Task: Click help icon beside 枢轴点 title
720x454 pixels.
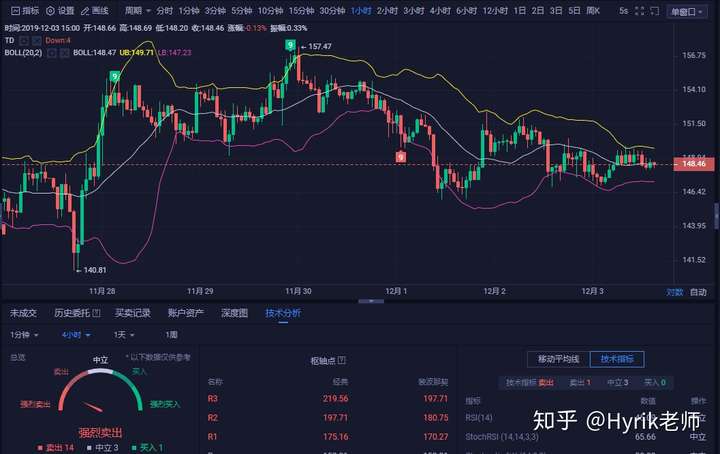Action: (341, 360)
